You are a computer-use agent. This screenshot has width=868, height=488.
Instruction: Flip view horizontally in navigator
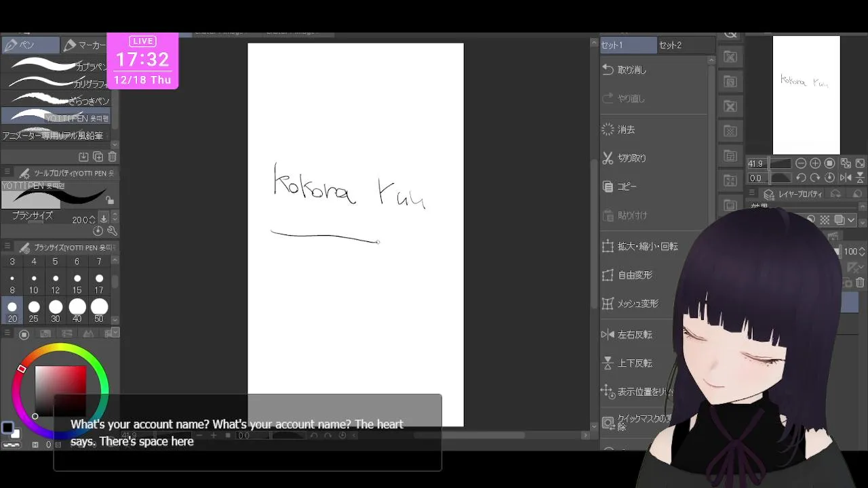pyautogui.click(x=846, y=178)
